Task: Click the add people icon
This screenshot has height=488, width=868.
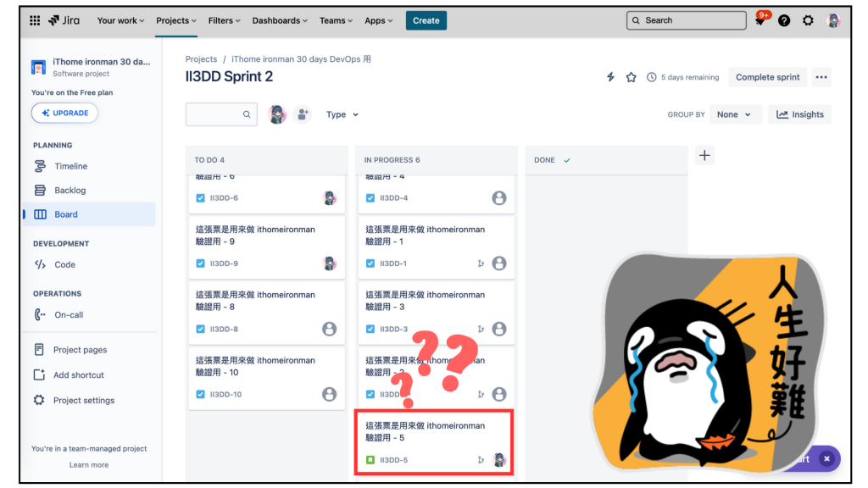Action: pos(303,114)
